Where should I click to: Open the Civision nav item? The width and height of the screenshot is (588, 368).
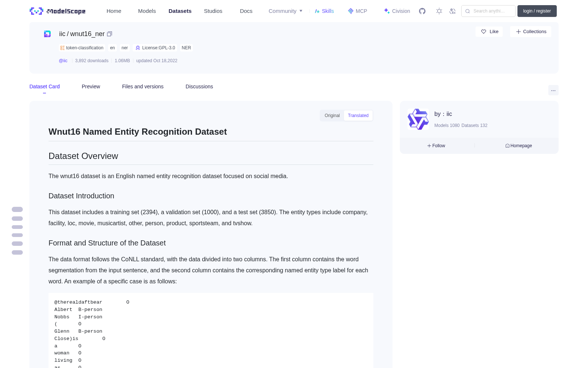[397, 11]
